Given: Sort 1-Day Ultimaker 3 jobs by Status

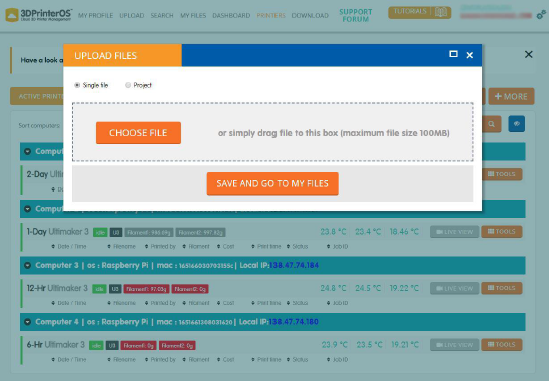Looking at the screenshot, I should [298, 247].
